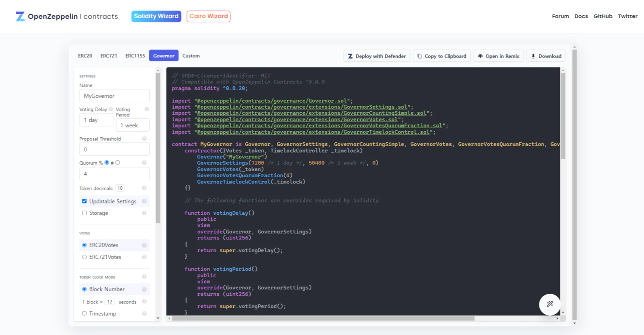This screenshot has height=335, width=644.
Task: Switch to the ERC721 tab
Action: (x=109, y=56)
